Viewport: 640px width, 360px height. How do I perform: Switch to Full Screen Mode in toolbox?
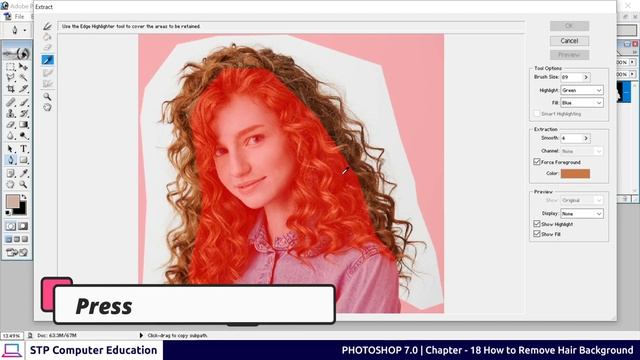(x=25, y=239)
